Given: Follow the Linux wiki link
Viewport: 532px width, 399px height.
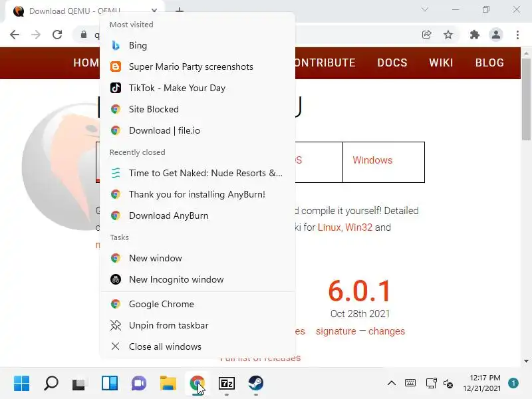Looking at the screenshot, I should 329,227.
